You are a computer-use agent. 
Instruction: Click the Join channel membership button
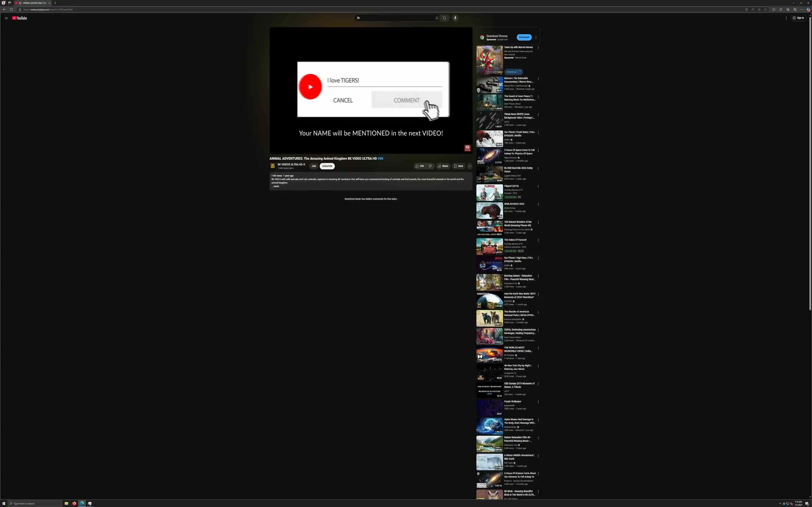click(313, 166)
